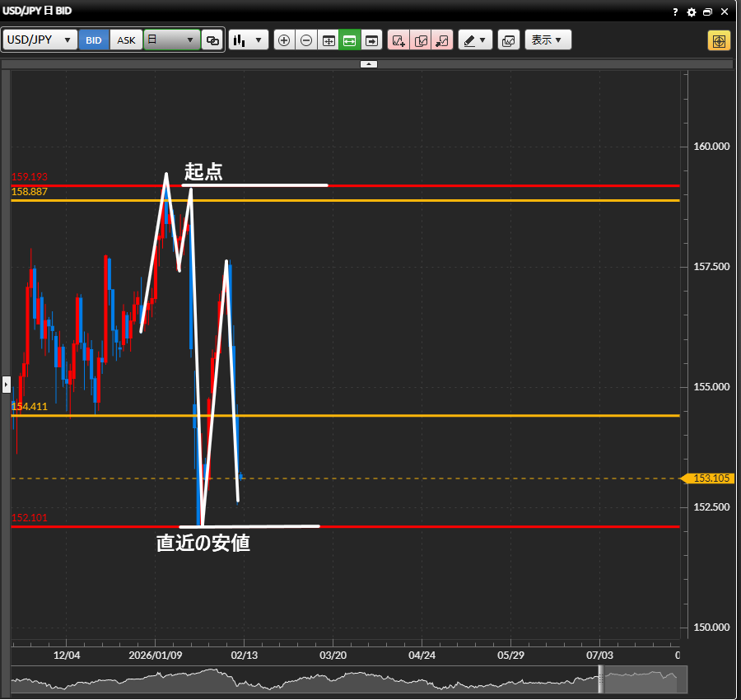Click the technical indicator chart icon
741x700 pixels.
pos(509,40)
